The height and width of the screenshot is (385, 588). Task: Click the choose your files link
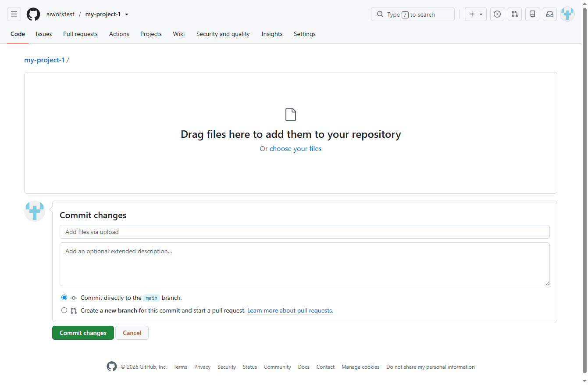click(296, 149)
